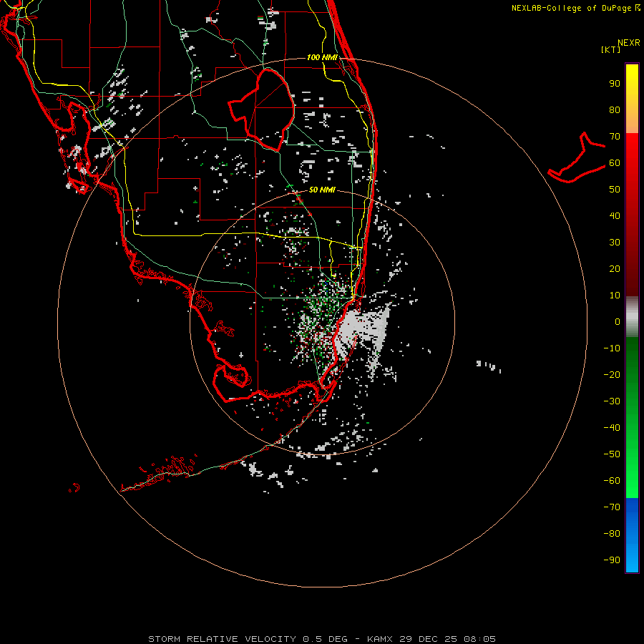Click the -90 value on the velocity scale

coord(612,560)
